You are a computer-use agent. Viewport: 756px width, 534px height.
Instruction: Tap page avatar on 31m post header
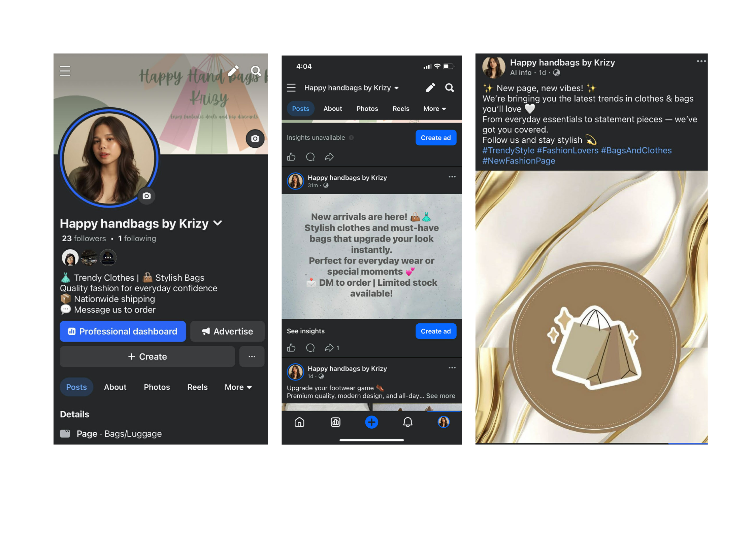pos(295,181)
